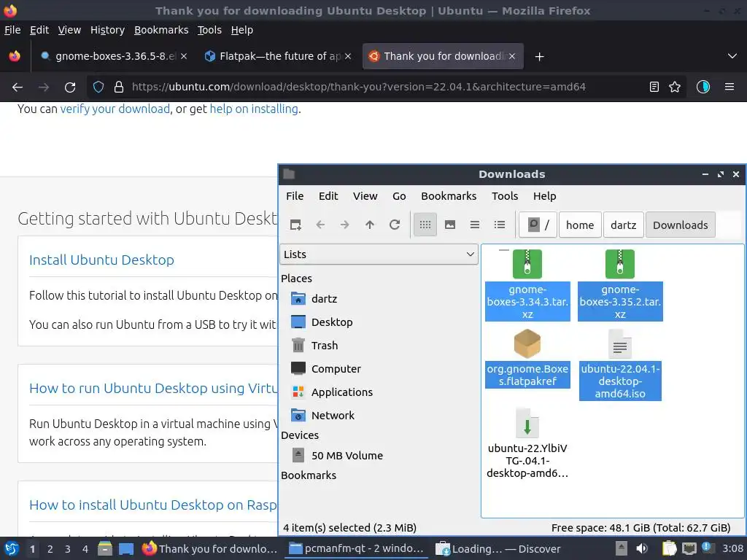747x560 pixels.
Task: Bookmark this page with the star
Action: click(x=675, y=87)
